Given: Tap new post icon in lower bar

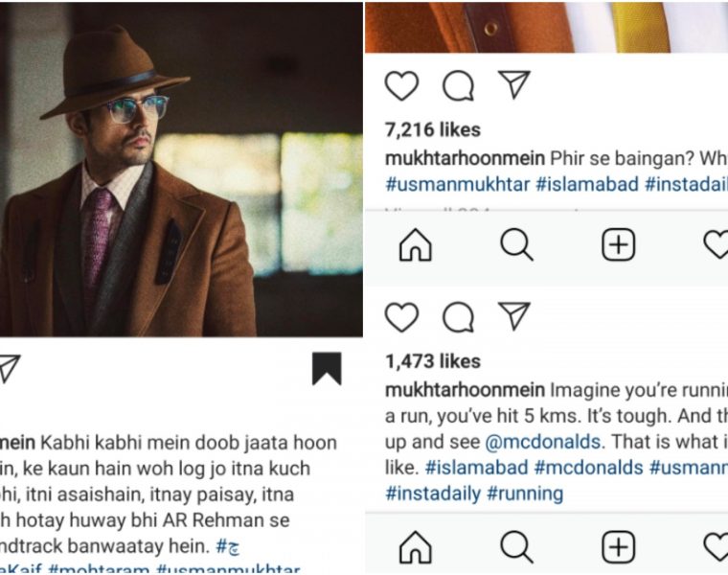Looking at the screenshot, I should point(619,547).
